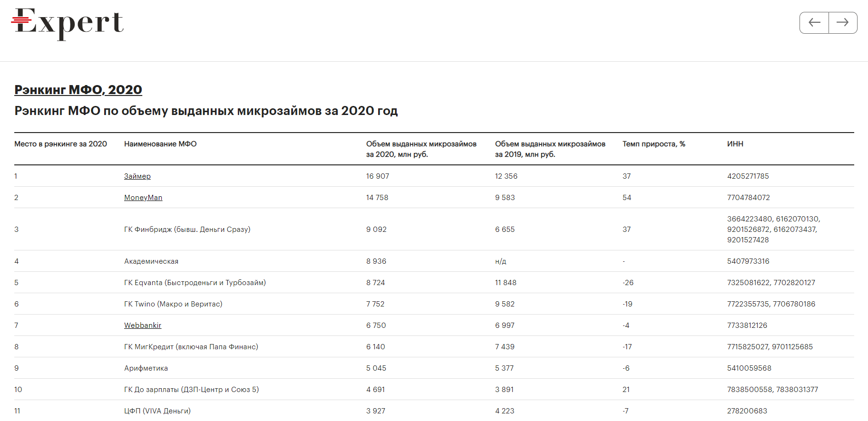The height and width of the screenshot is (421, 868).
Task: Click the 'Наименование МФО' column header
Action: coord(160,144)
